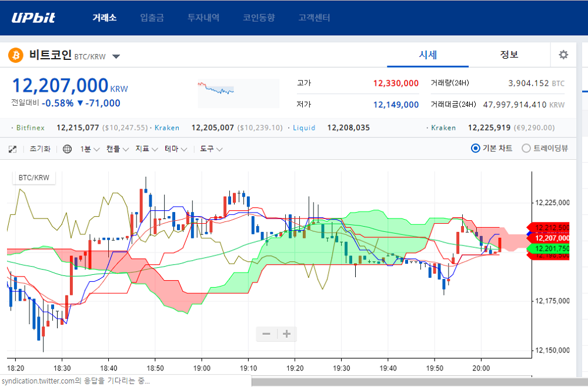
Task: Switch to 시세 tab
Action: (x=428, y=55)
